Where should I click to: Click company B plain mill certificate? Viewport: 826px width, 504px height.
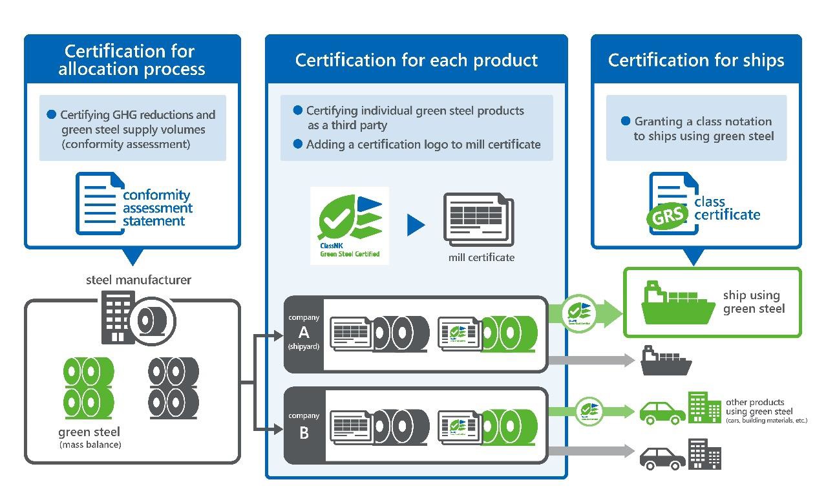(x=352, y=427)
